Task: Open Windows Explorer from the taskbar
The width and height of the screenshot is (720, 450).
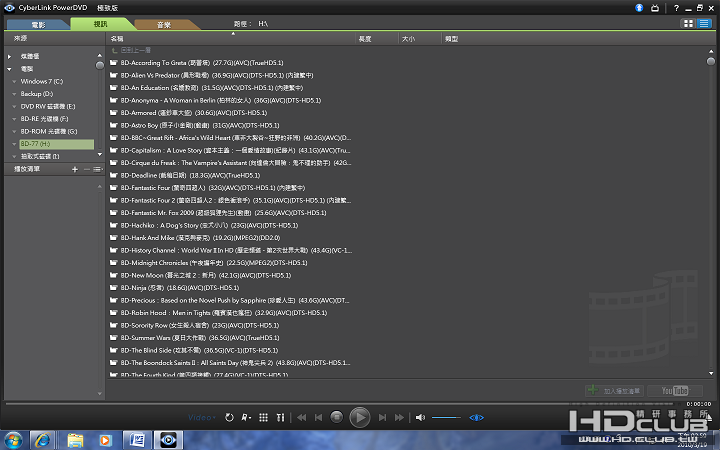Action: click(75, 440)
